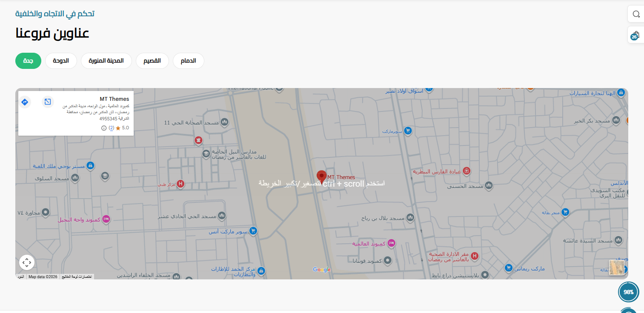Click the سوبر ماركت أنس shopping cart marker
Screen dimensions: 644x313
pyautogui.click(x=253, y=231)
